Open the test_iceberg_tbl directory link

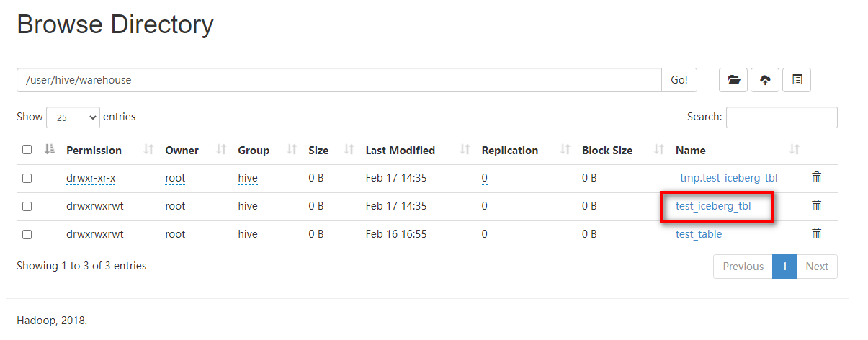tap(713, 206)
